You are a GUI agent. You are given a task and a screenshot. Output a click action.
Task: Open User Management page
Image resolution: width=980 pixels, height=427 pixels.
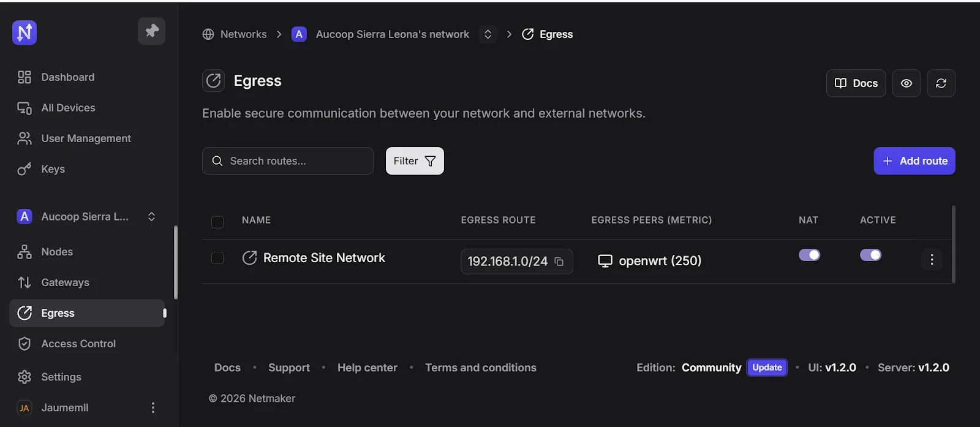(x=87, y=138)
